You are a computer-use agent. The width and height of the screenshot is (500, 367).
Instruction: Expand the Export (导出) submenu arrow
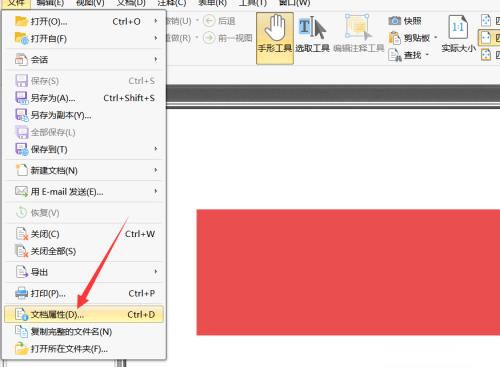[156, 272]
